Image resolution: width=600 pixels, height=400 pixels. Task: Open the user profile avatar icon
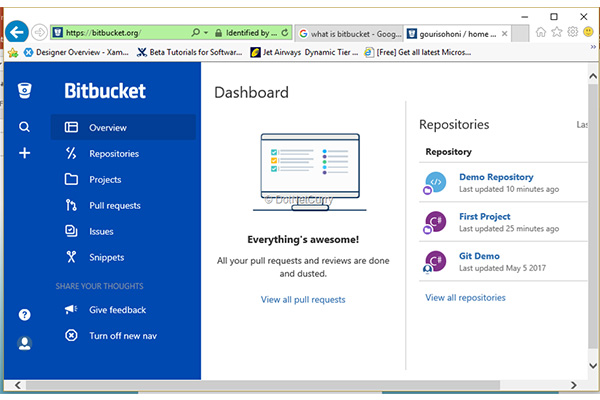click(x=24, y=343)
